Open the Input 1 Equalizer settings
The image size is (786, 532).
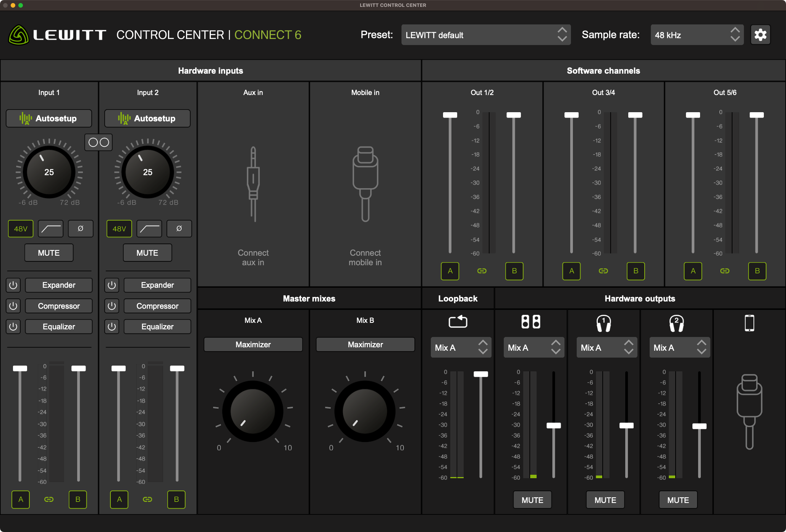tap(59, 327)
